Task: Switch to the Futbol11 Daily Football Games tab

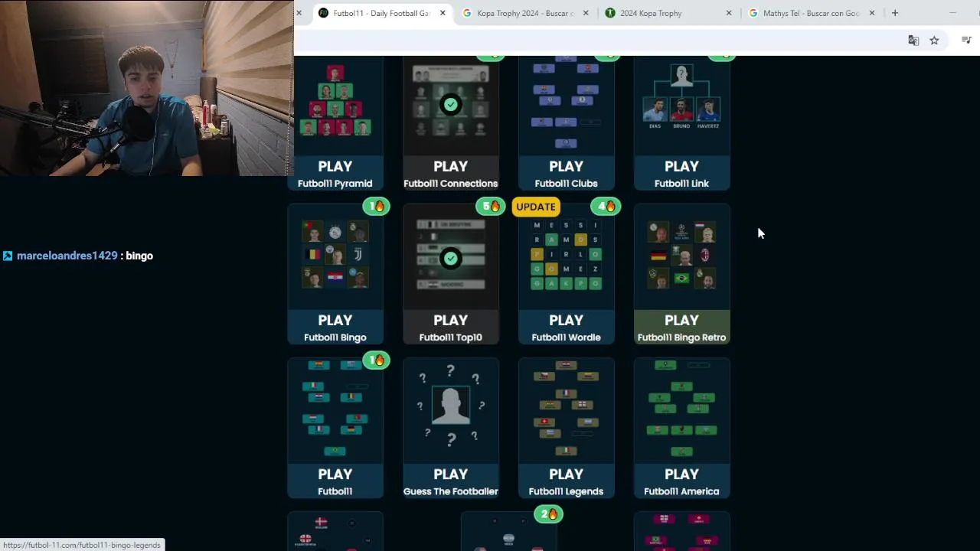Action: tap(374, 13)
